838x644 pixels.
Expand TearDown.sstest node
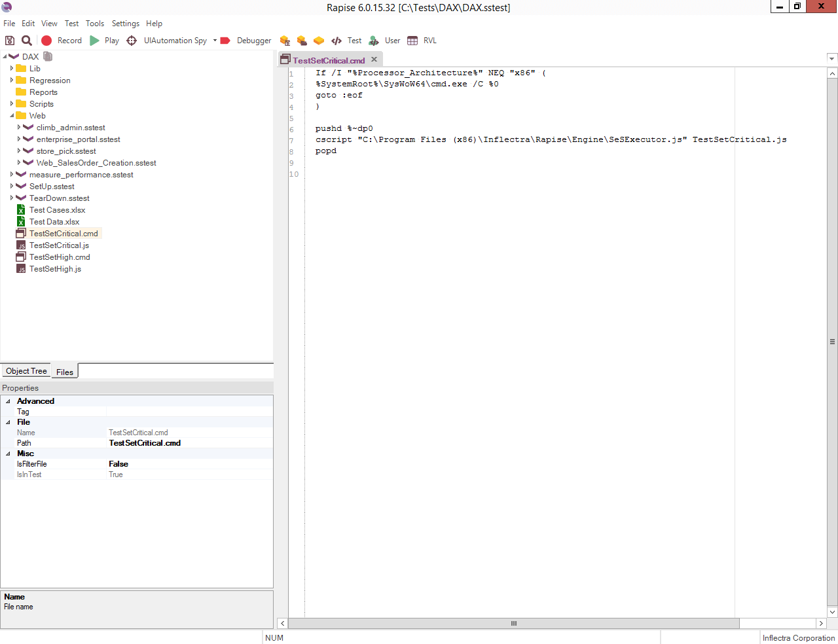tap(12, 198)
